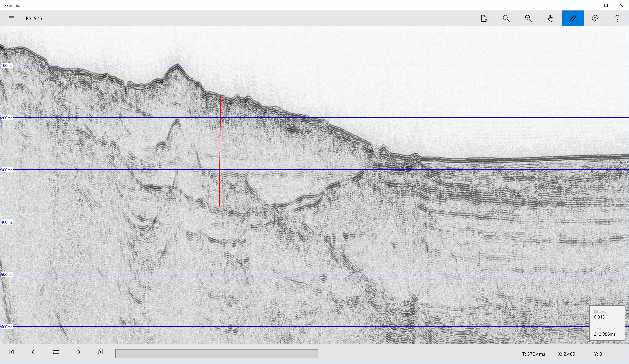
Task: Maximize the XSeismic window
Action: pos(606,5)
